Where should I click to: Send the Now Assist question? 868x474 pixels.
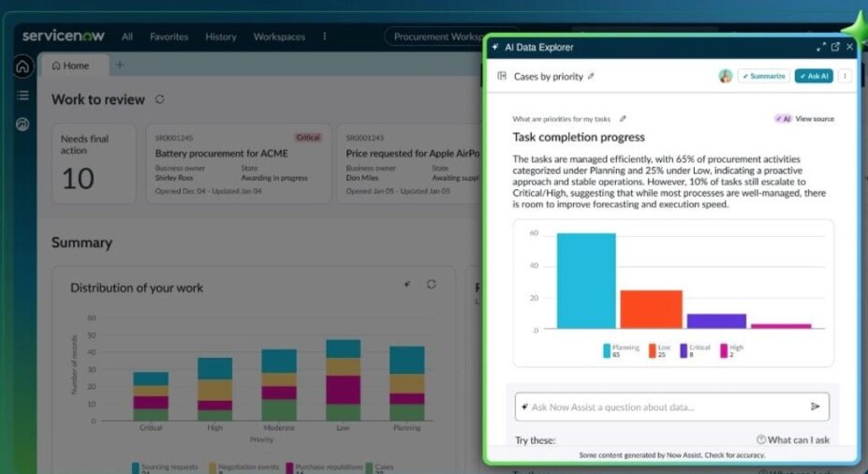pyautogui.click(x=815, y=407)
